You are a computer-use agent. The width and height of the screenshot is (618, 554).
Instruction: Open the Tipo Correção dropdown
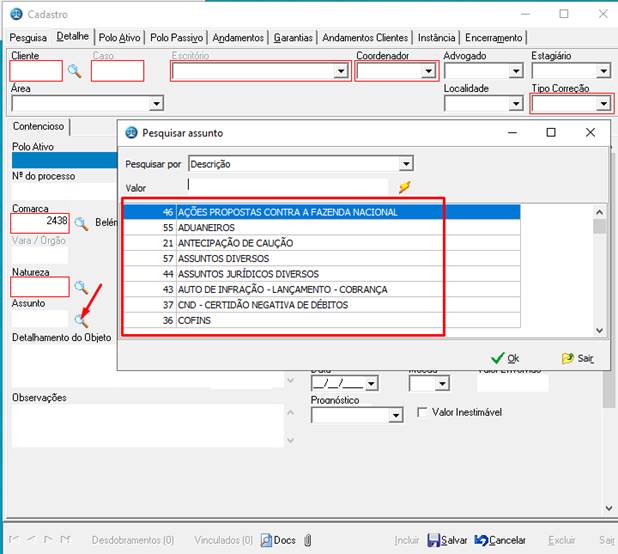[603, 104]
